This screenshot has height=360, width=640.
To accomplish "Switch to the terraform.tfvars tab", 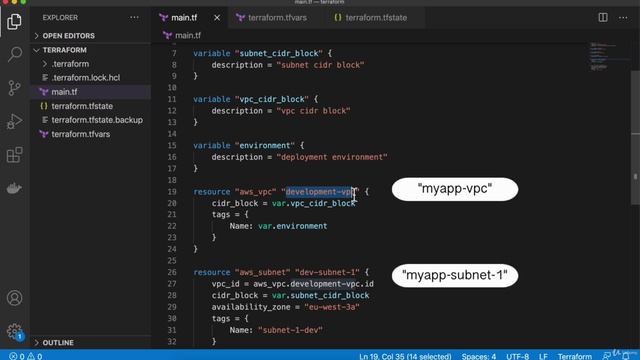I will [277, 18].
